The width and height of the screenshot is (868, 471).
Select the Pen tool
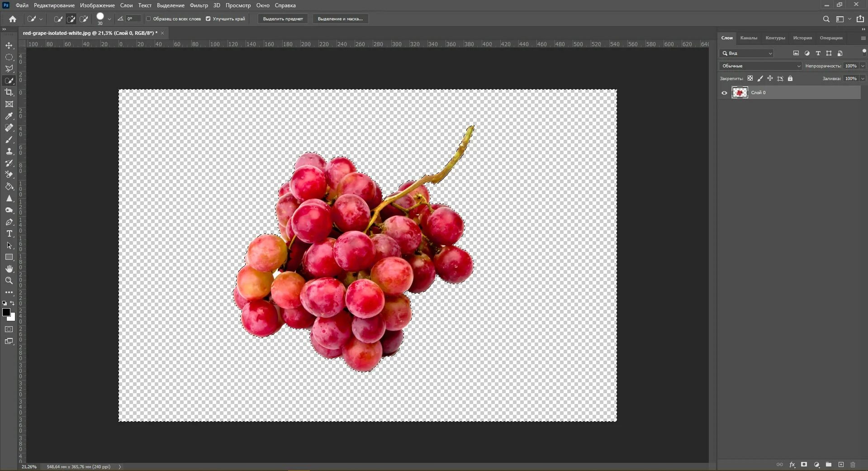(x=9, y=222)
